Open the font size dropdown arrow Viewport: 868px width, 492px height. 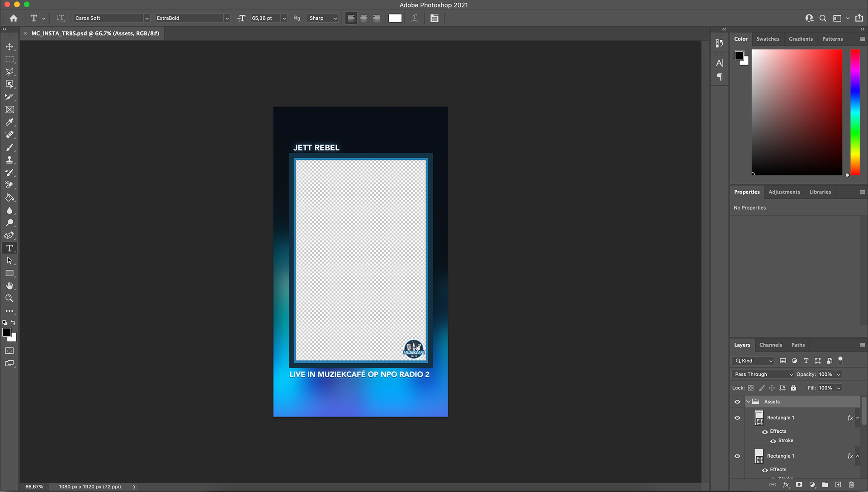284,18
